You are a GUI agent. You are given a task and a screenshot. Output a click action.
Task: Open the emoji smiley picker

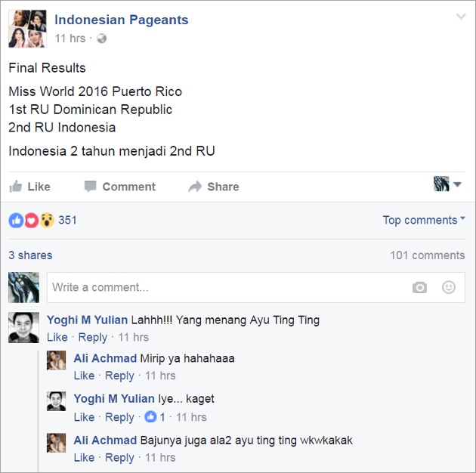coord(448,287)
